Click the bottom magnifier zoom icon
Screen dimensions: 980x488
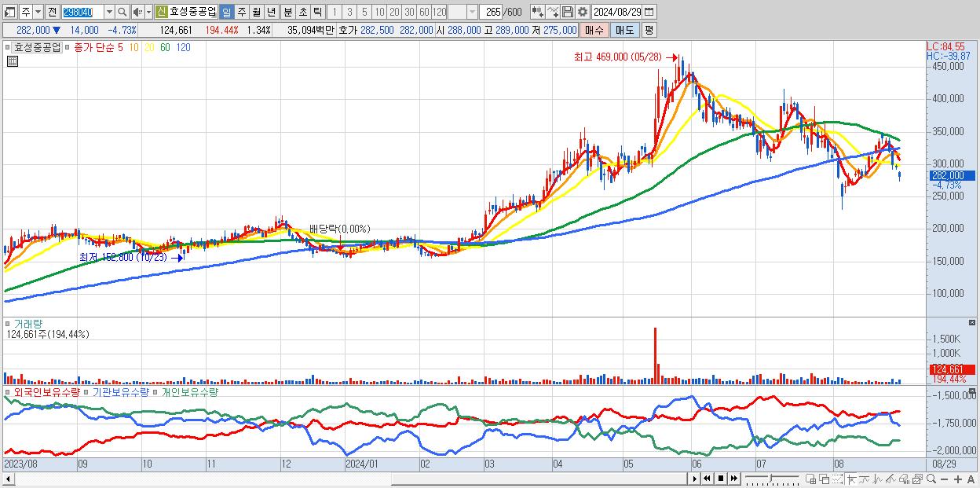pos(931,479)
